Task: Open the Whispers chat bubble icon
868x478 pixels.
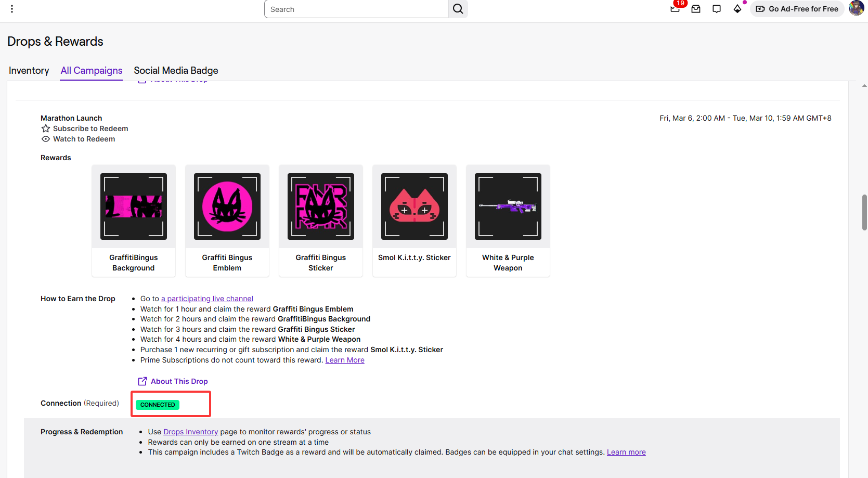Action: click(717, 9)
